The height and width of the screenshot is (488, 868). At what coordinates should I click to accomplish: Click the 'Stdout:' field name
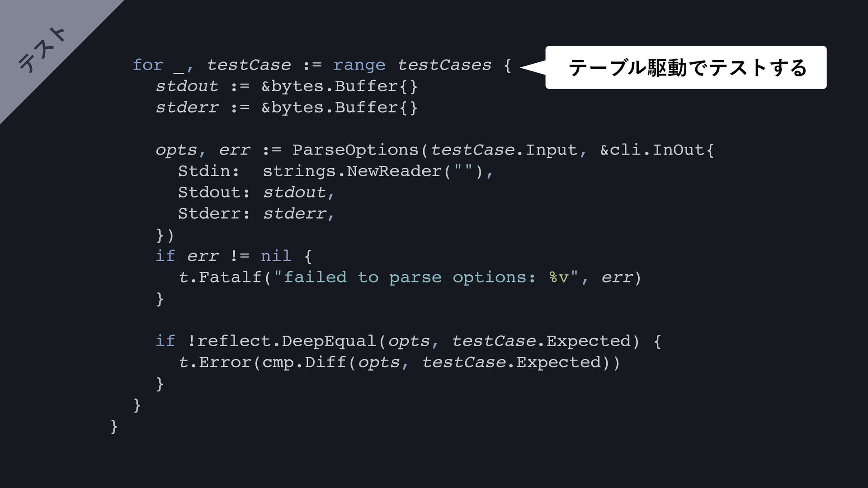click(x=214, y=192)
